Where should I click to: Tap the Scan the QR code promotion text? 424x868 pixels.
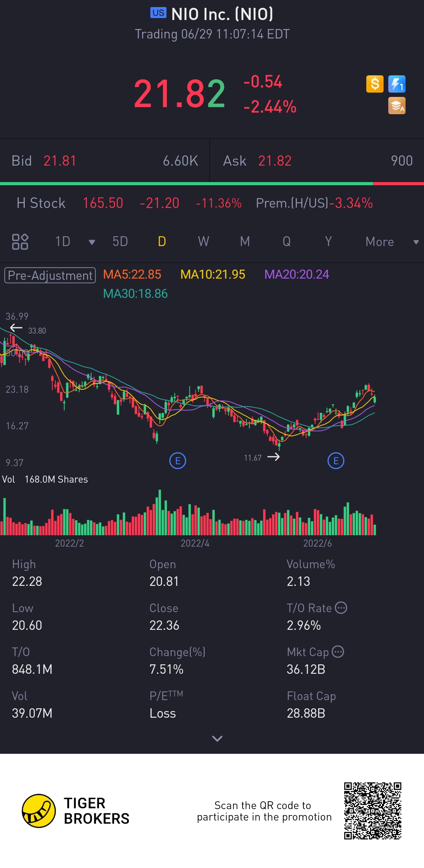[264, 811]
